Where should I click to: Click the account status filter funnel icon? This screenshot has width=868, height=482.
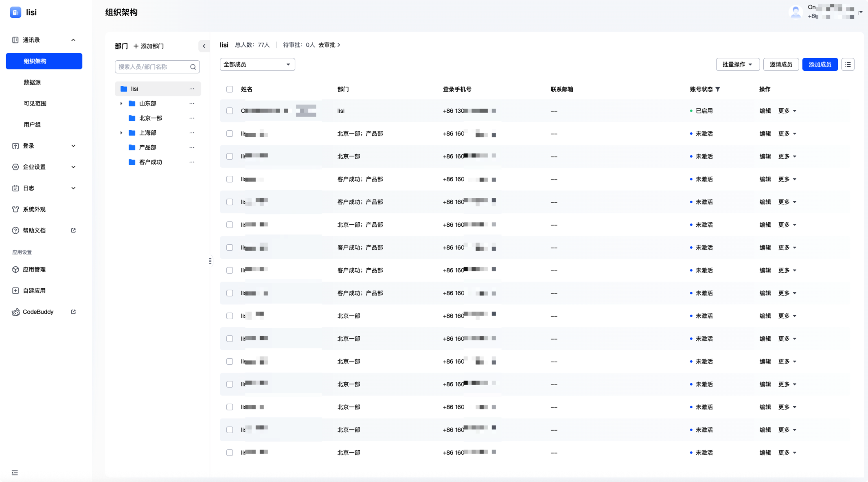point(718,89)
